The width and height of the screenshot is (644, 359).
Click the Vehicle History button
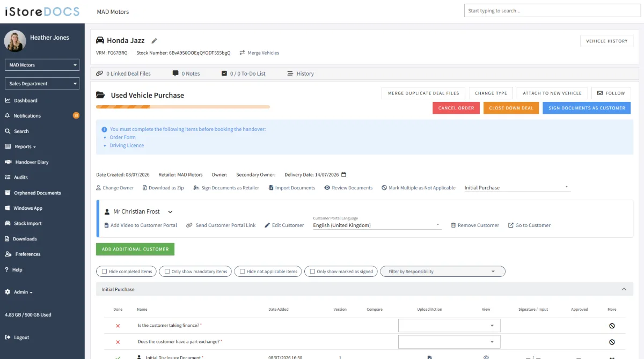(607, 41)
